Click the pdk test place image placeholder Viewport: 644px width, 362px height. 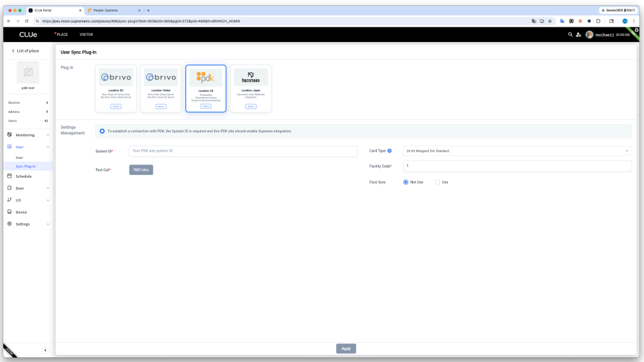tap(28, 73)
